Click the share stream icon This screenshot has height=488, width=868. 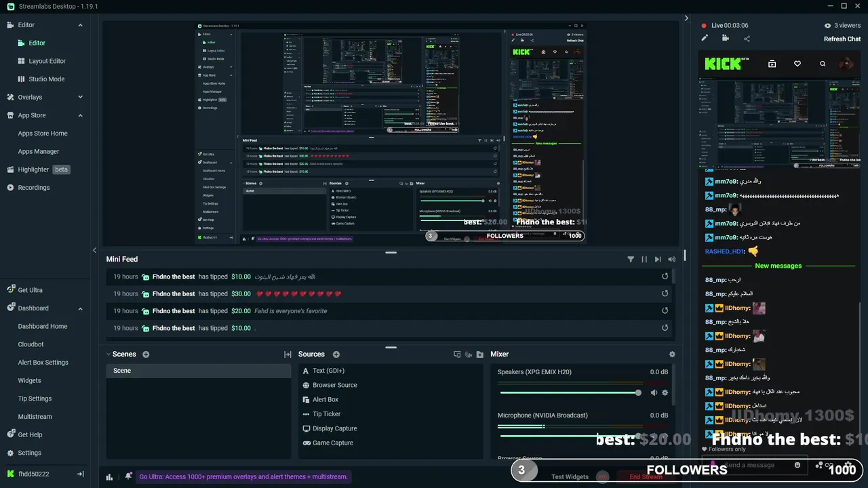pos(747,39)
